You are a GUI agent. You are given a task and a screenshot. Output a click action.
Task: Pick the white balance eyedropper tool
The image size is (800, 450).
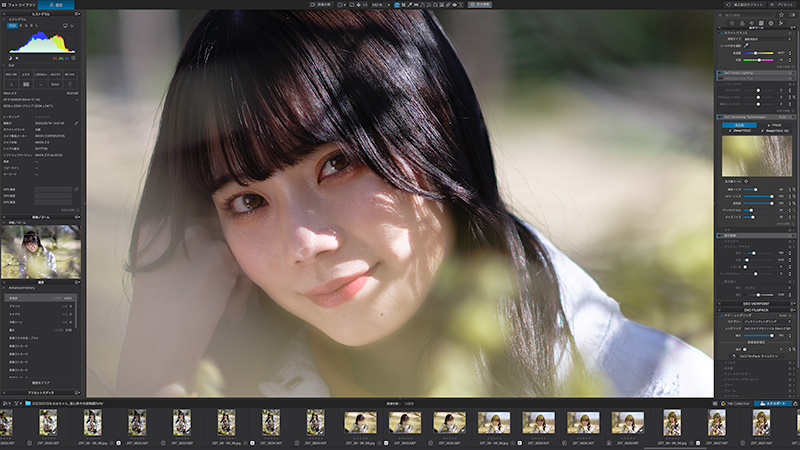[x=746, y=45]
